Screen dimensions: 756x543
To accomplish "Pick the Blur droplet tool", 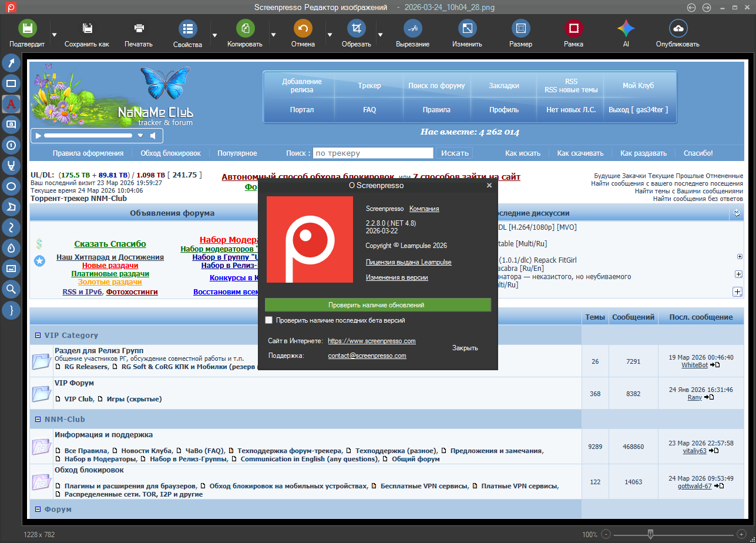I will click(11, 248).
